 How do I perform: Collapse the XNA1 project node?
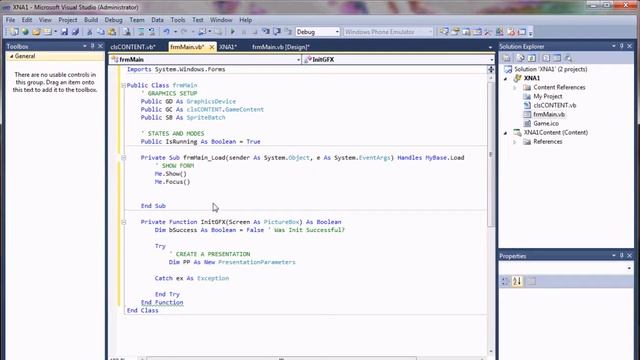coord(506,78)
